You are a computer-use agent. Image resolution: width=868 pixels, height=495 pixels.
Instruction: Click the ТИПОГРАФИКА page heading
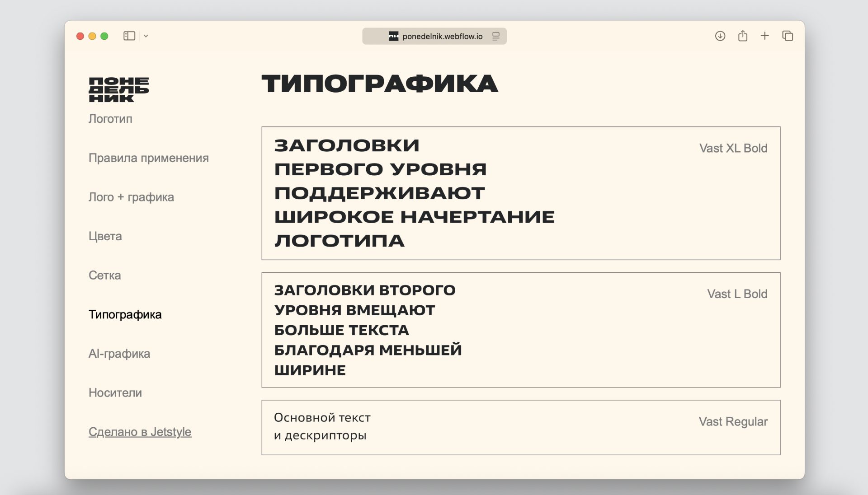coord(380,84)
